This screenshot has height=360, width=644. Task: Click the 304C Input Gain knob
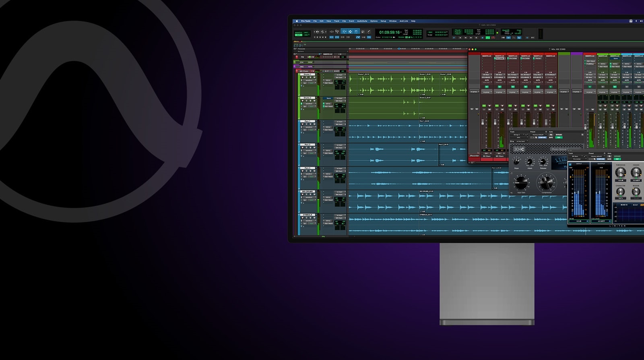point(521,183)
